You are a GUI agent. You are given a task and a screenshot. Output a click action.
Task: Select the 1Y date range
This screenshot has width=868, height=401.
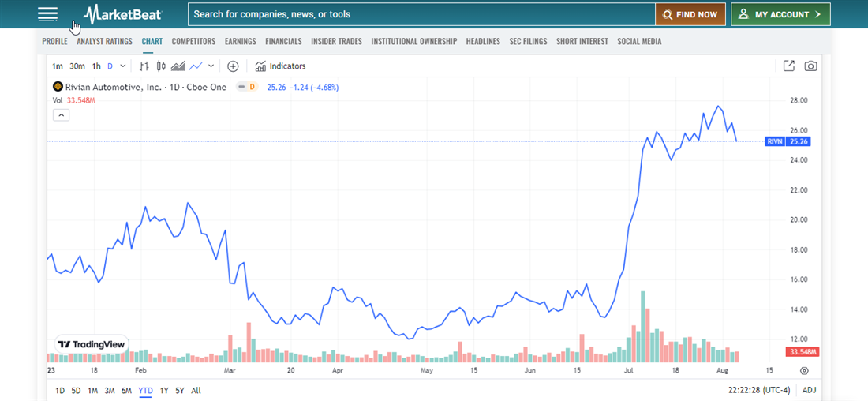tap(164, 391)
